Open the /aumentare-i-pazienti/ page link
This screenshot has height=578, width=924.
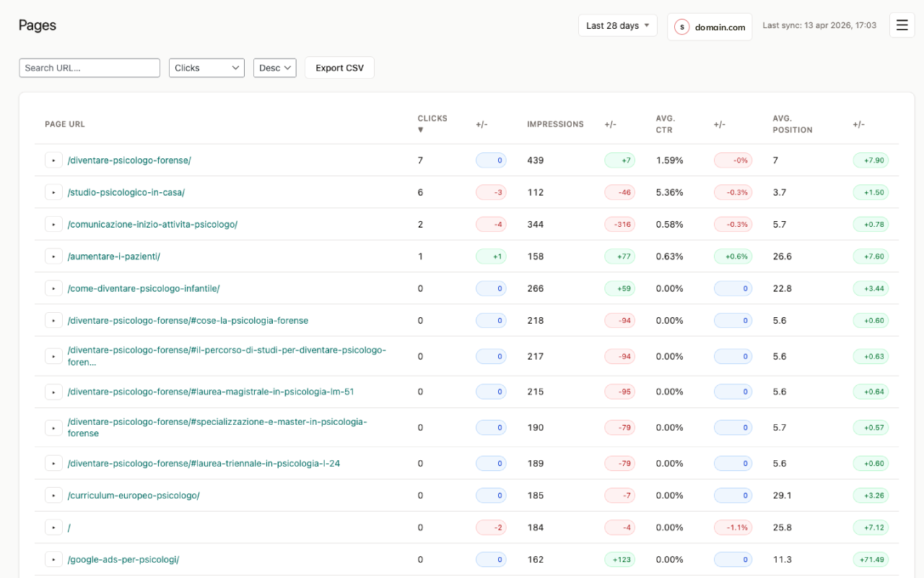pyautogui.click(x=115, y=256)
